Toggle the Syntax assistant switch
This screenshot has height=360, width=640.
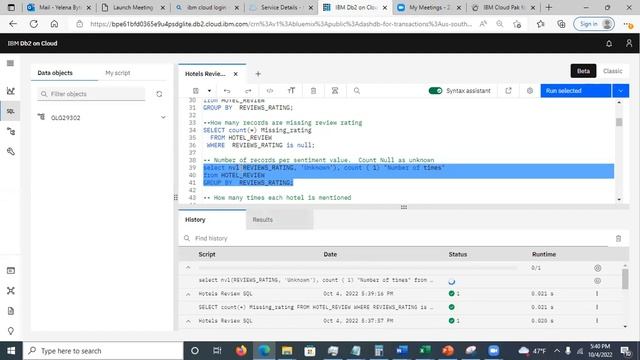[436, 91]
